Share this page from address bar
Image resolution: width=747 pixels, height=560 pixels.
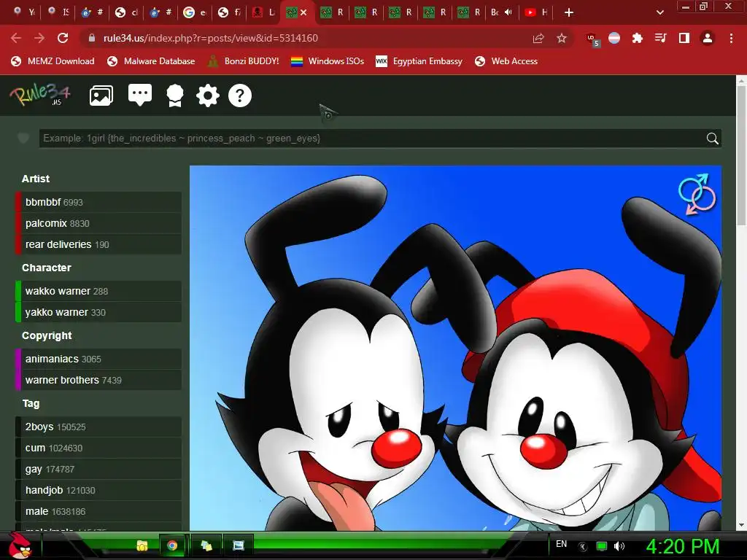point(538,38)
